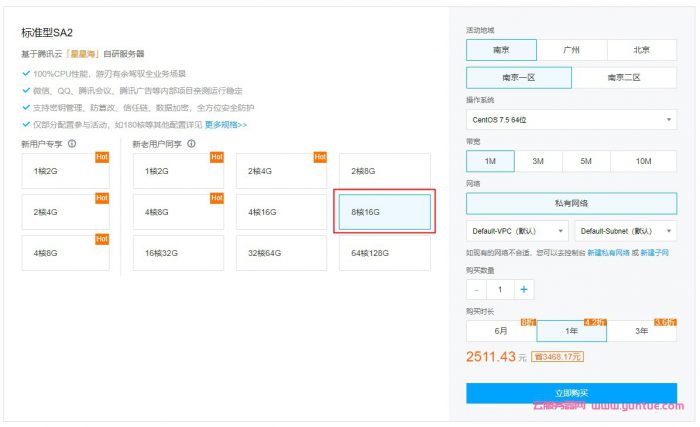This screenshot has height=427, width=700.
Task: Click the info icon beside 新用户专享
Action: pyautogui.click(x=72, y=144)
